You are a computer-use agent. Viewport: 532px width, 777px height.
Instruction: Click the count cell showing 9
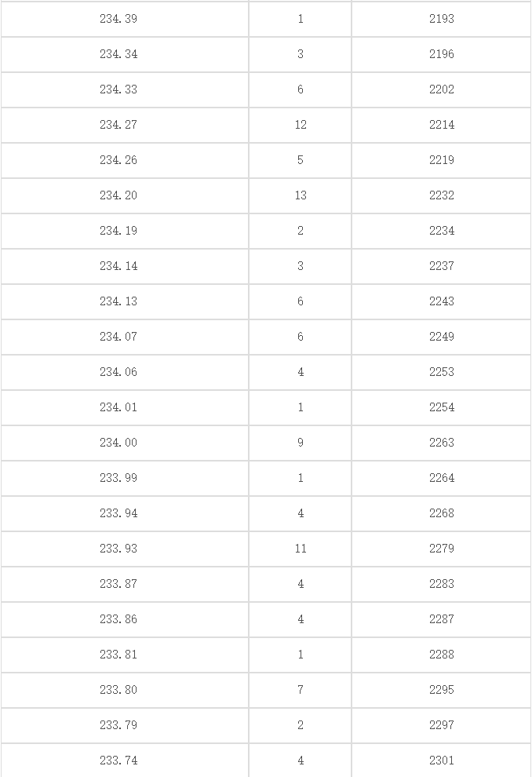(x=301, y=443)
